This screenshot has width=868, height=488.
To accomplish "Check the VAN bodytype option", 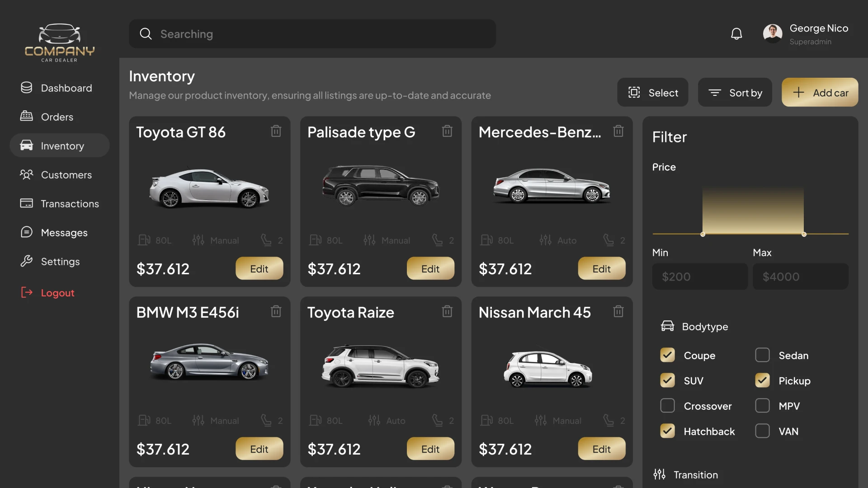I will click(x=763, y=431).
